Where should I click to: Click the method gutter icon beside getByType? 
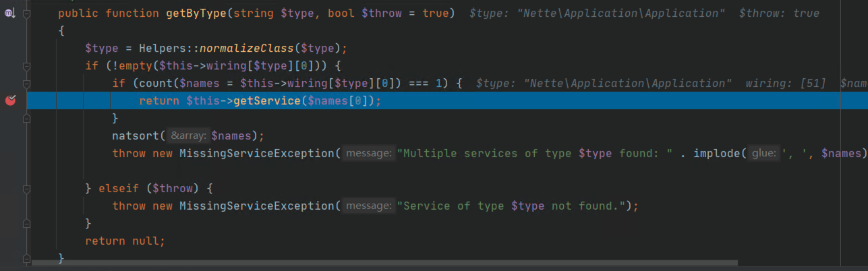point(9,13)
